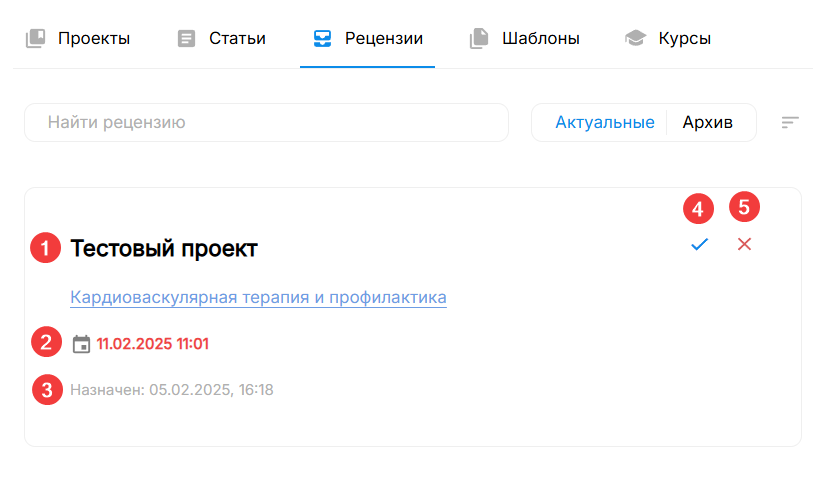
Task: Toggle filter to Актуальные reviews
Action: (605, 122)
